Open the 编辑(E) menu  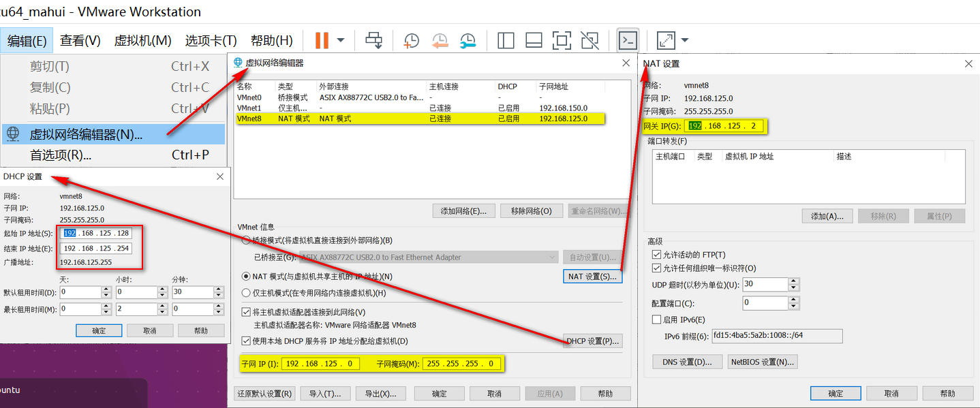click(x=27, y=40)
